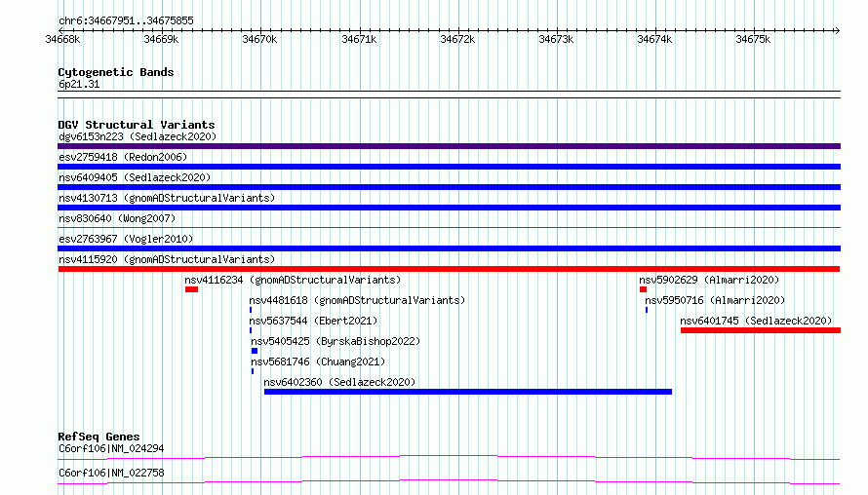Viewport: 868px width, 495px height.
Task: Open nsv4481618 (gnomADStructuralVariants) label
Action: point(357,300)
